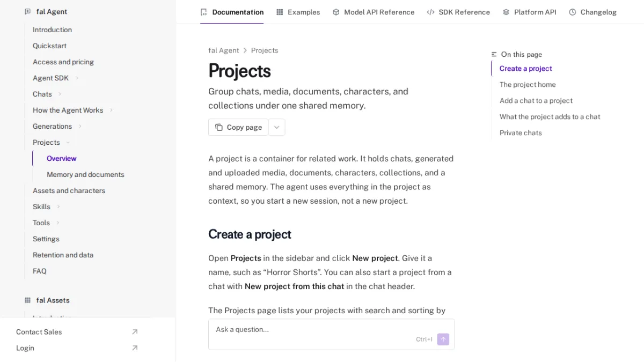The height and width of the screenshot is (362, 644).
Task: Collapse the Projects sidebar chevron
Action: point(68,142)
